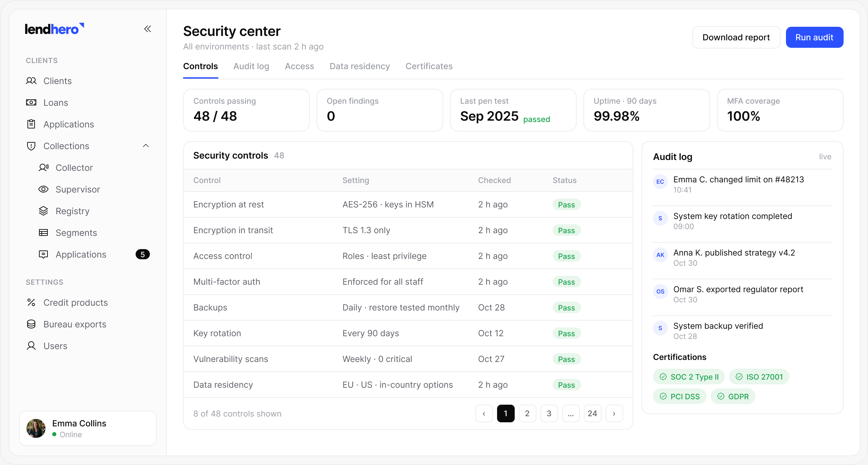
Task: Click the OS avatar in audit log
Action: 660,291
